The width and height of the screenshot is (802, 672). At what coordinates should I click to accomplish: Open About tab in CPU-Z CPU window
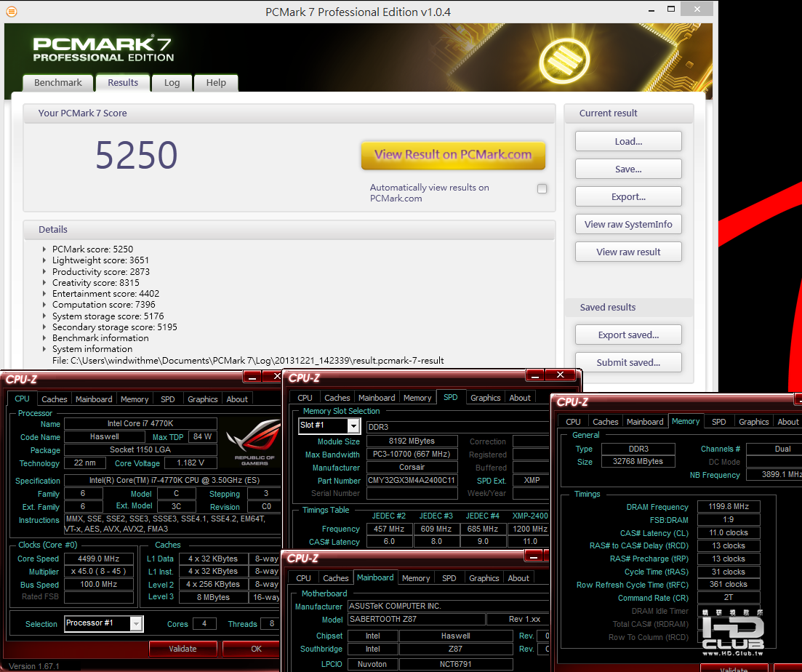pyautogui.click(x=237, y=399)
